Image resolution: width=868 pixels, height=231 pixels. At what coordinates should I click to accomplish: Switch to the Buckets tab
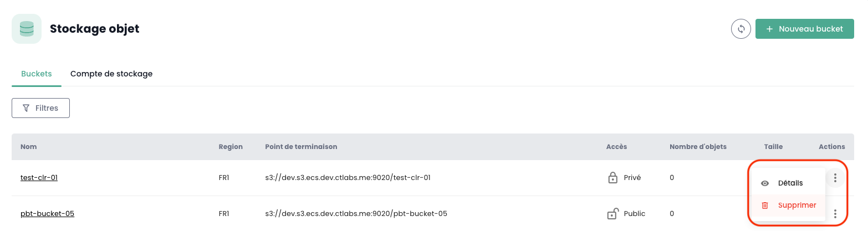coord(37,74)
